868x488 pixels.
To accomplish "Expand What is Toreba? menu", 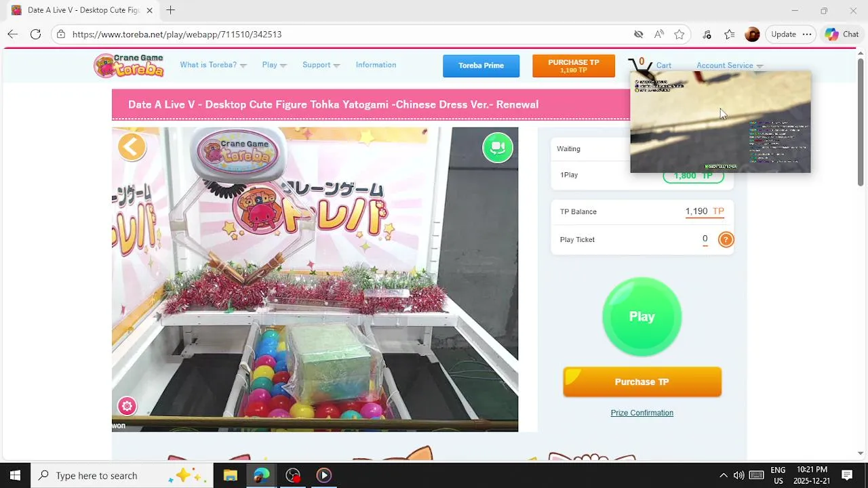I will coord(213,65).
